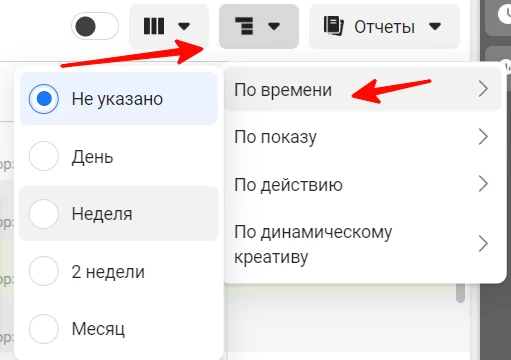Select the Месяц radio button
This screenshot has width=511, height=360.
[44, 329]
